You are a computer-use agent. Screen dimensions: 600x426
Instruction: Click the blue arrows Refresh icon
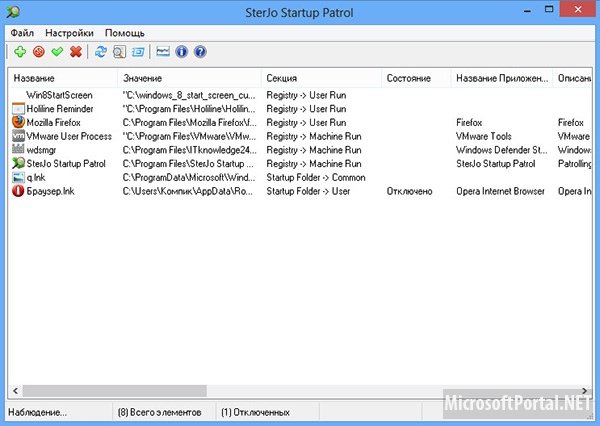pyautogui.click(x=101, y=52)
